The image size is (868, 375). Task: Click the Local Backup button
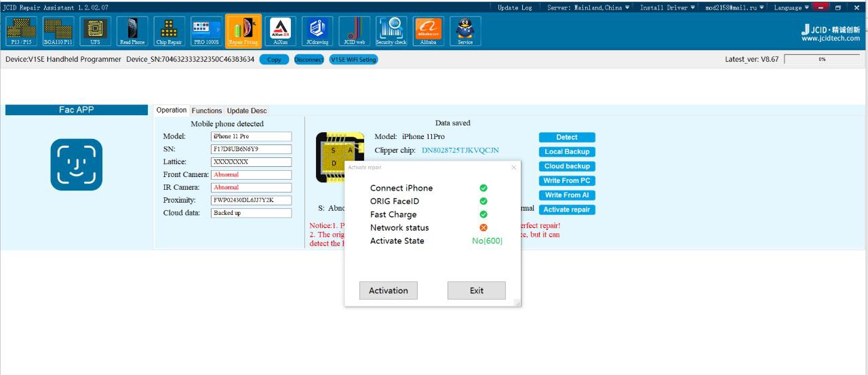click(567, 152)
